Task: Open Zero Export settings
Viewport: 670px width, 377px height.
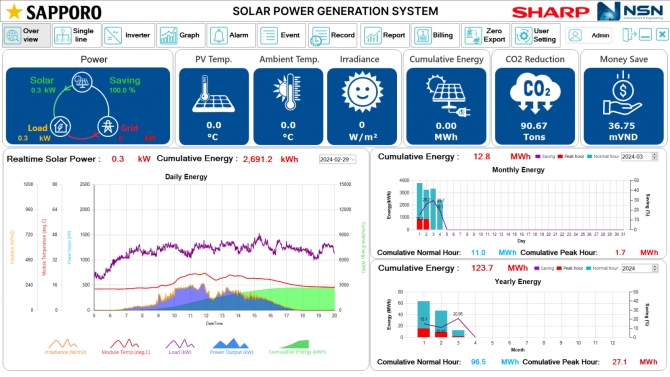Action: click(485, 35)
